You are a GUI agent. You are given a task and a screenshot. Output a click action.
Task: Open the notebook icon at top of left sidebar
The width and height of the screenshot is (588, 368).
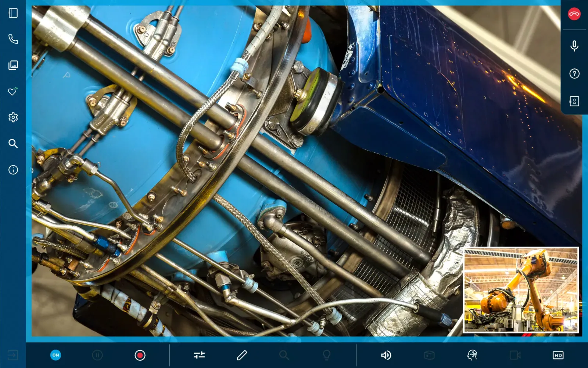coord(13,13)
